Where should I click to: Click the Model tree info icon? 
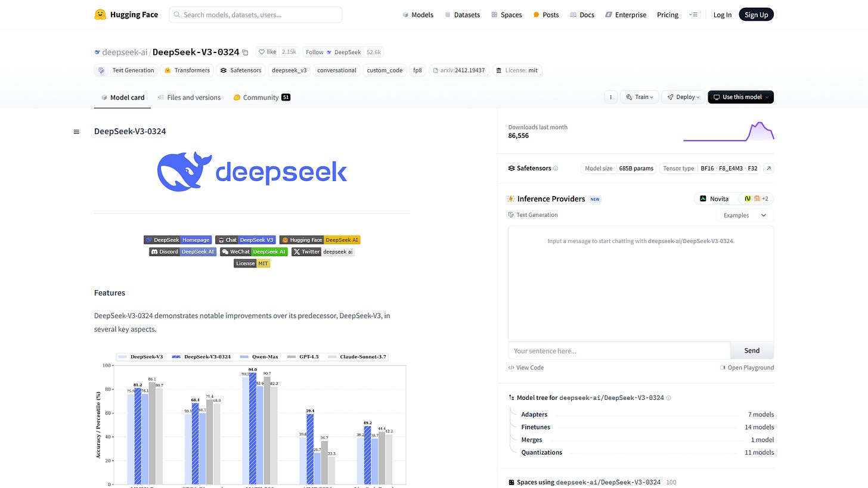point(668,398)
